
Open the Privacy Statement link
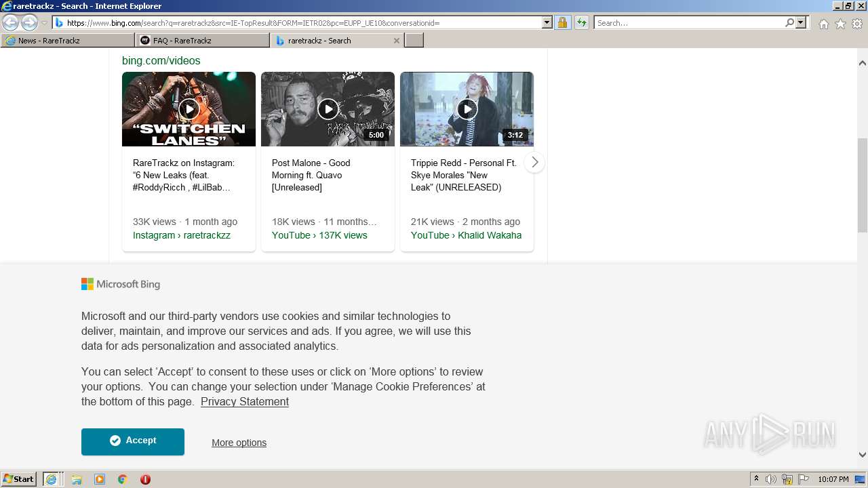coord(245,401)
